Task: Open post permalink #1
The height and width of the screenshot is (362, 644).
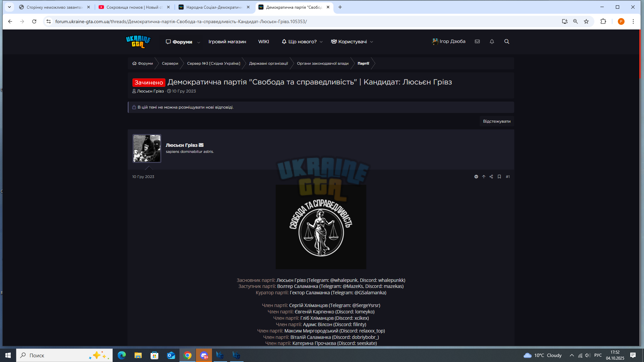Action: [x=508, y=177]
